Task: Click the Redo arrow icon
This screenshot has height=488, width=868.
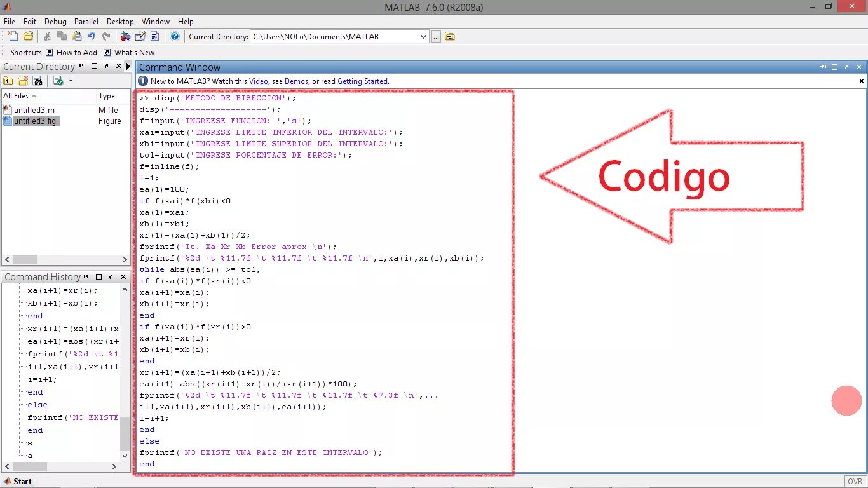Action: [106, 36]
